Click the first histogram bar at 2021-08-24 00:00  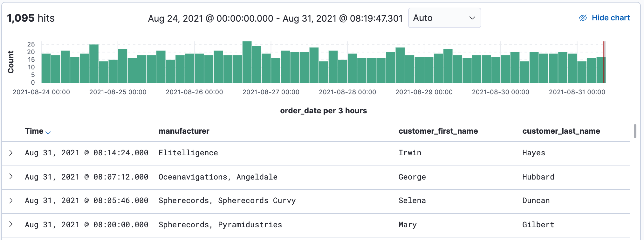pyautogui.click(x=46, y=68)
